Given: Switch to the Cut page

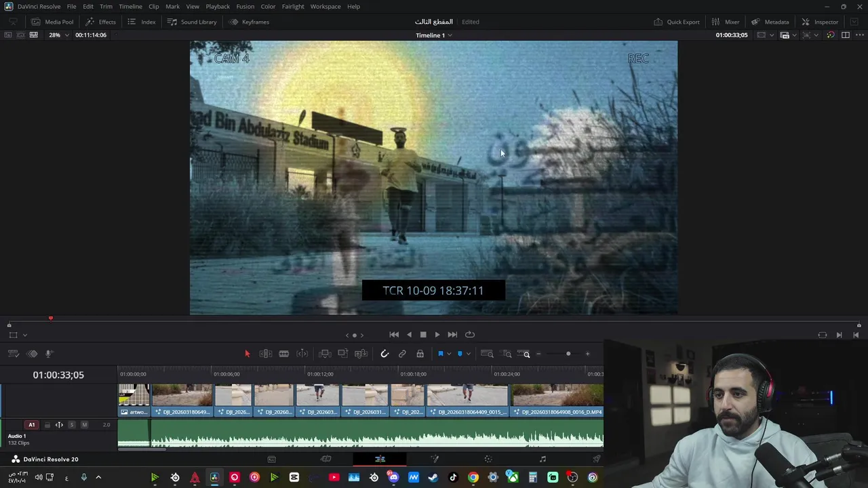Looking at the screenshot, I should pos(325,459).
